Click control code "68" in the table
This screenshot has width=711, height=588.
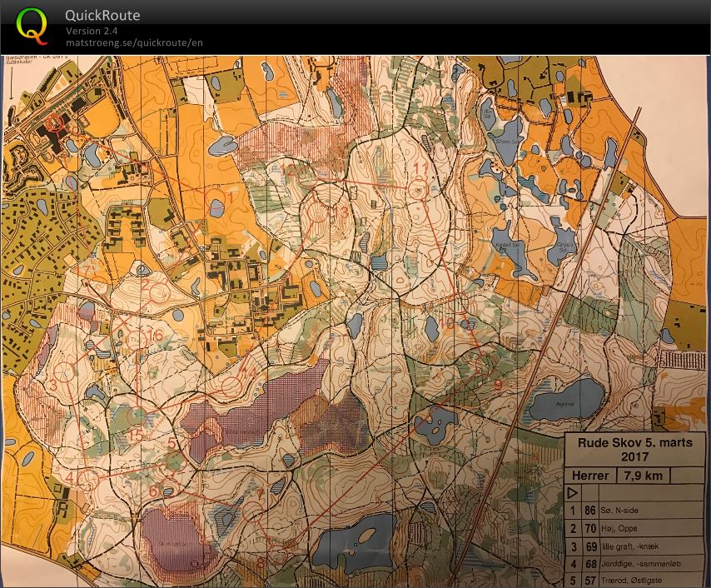coord(591,564)
